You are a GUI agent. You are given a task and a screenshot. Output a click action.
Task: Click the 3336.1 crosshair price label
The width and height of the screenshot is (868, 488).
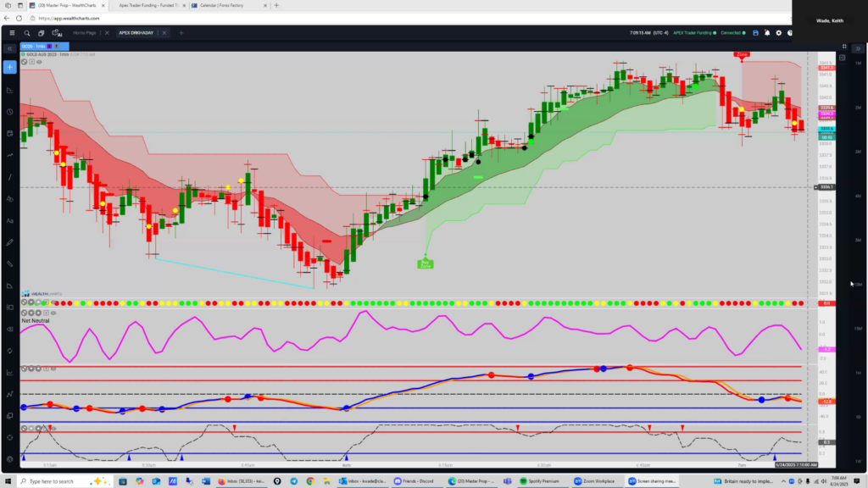826,187
